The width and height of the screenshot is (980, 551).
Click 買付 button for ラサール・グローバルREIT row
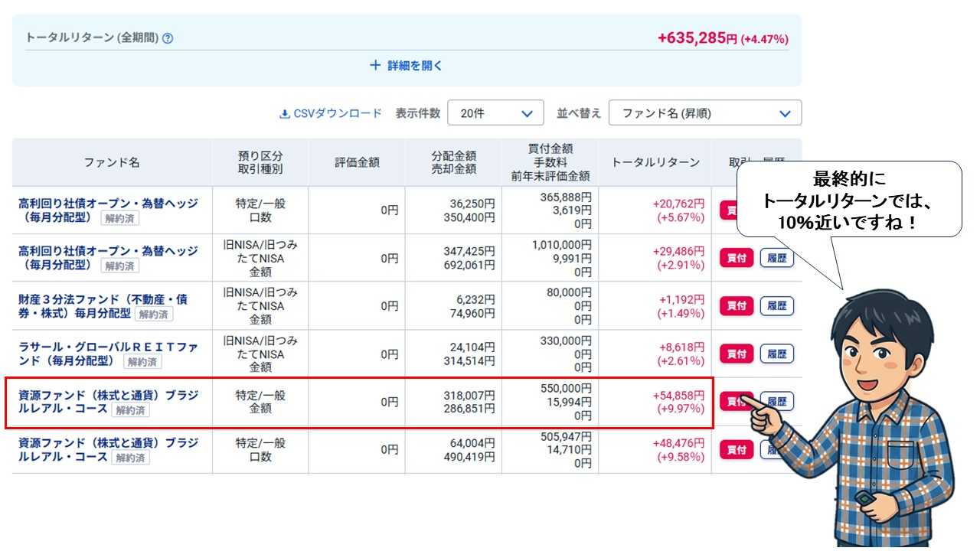(736, 354)
